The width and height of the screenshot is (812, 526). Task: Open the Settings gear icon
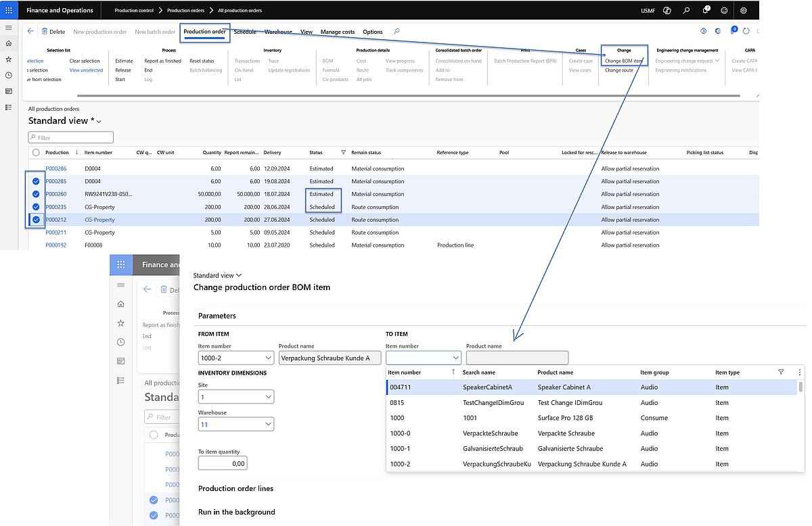point(743,10)
